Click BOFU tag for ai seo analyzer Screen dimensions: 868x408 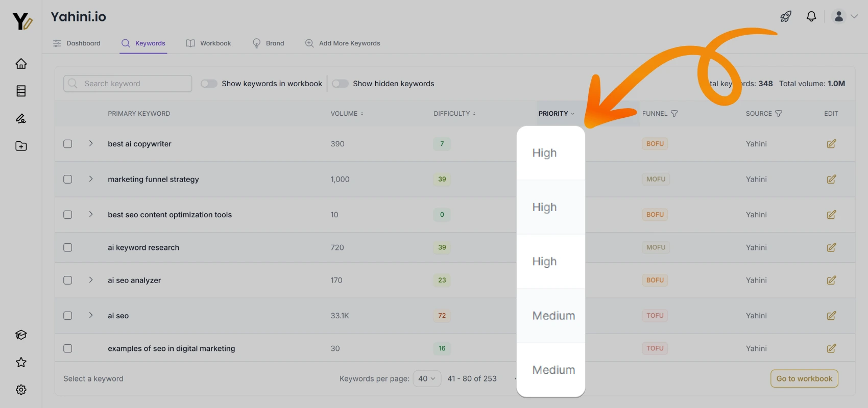coord(655,280)
